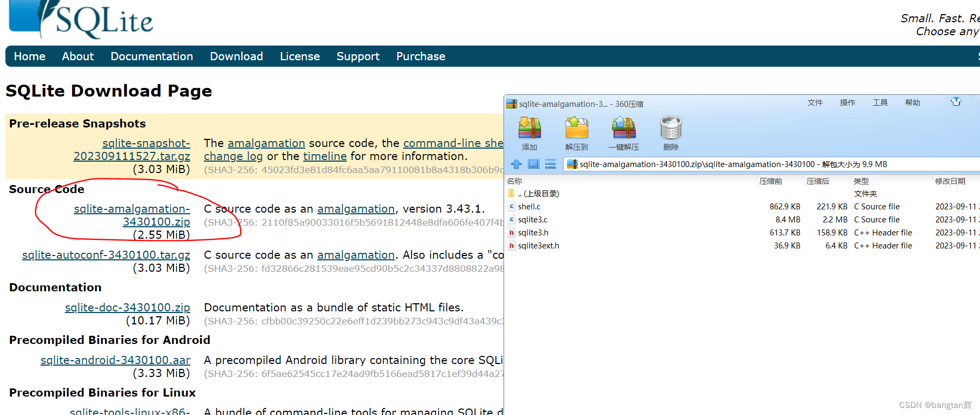The height and width of the screenshot is (415, 980).
Task: Click the sqlite3.h header file icon
Action: tap(512, 233)
